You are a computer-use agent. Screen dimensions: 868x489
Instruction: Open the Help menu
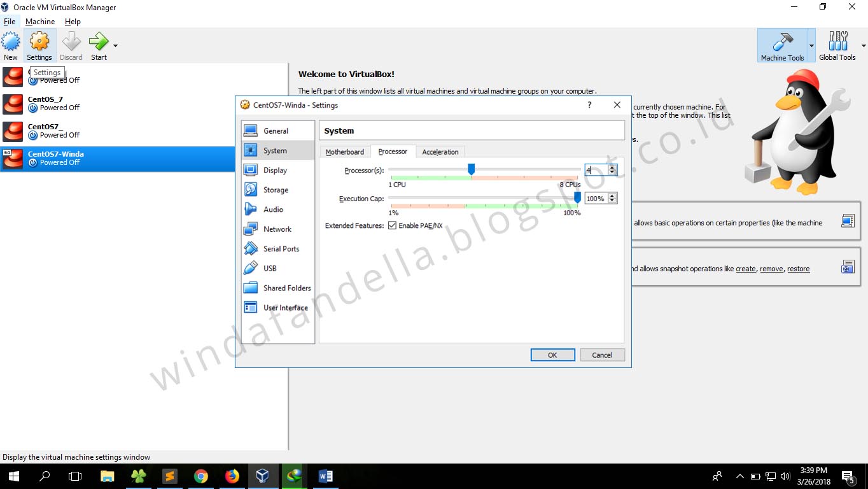73,22
